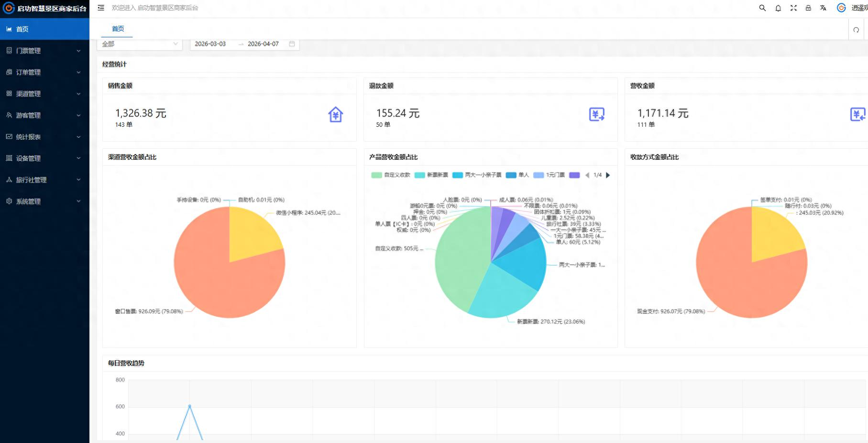Click the 155.24 元 refund amount
This screenshot has width=868, height=443.
(398, 113)
